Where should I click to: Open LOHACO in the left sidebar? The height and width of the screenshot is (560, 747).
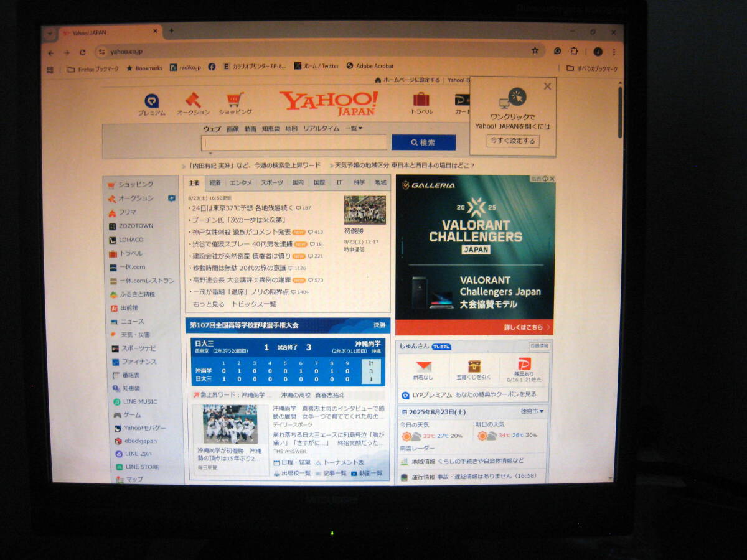tap(126, 240)
